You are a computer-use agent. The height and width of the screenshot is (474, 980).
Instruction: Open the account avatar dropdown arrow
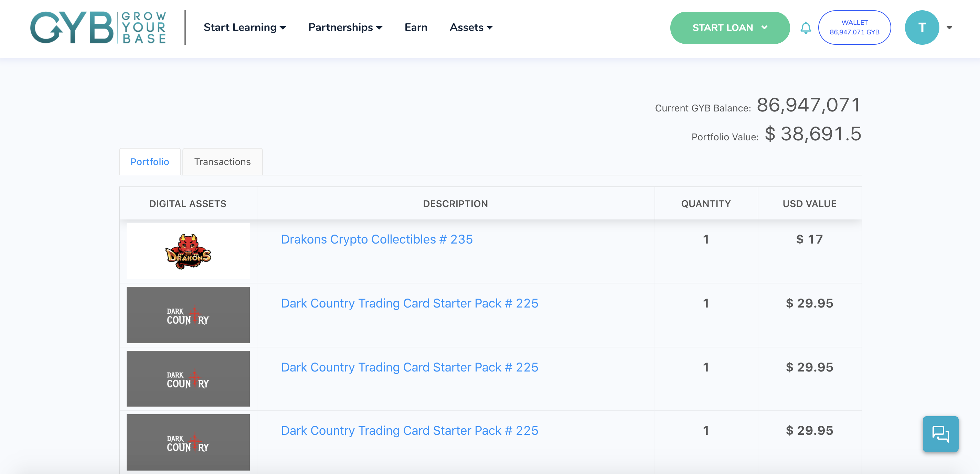949,27
